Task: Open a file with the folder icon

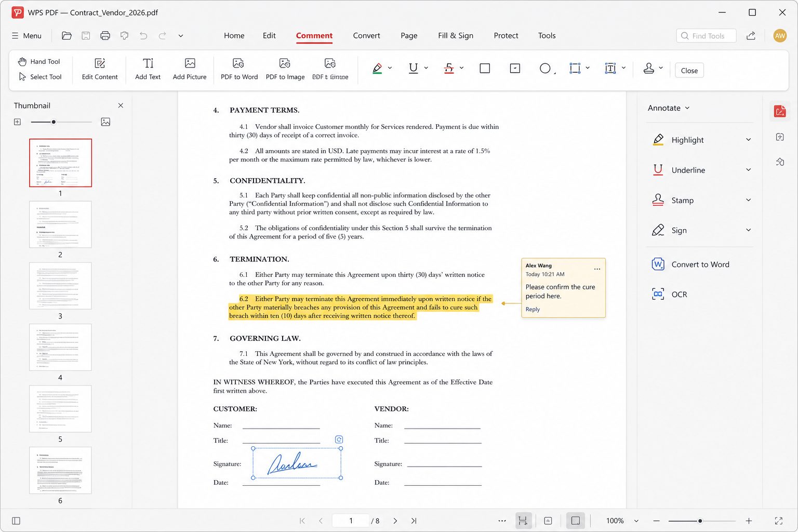Action: click(x=66, y=36)
